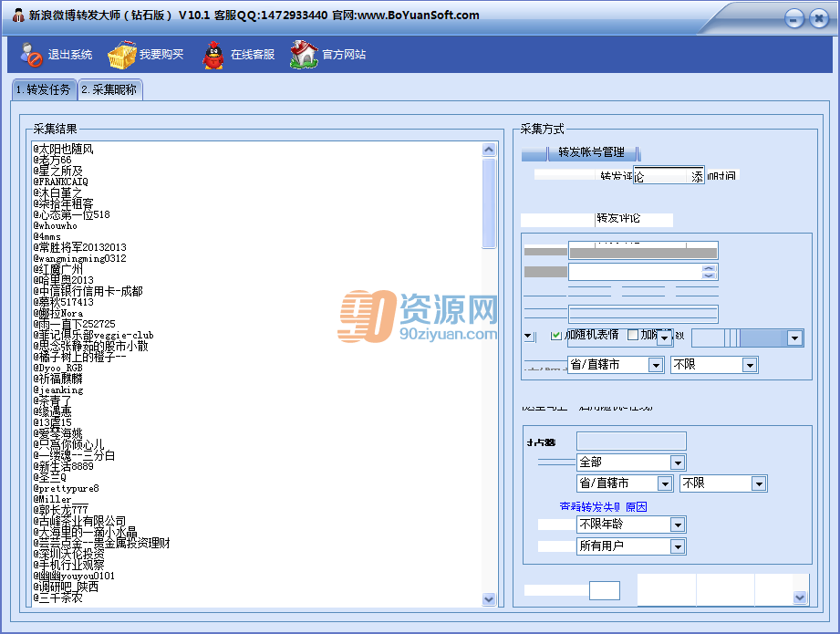Click down arrow of bottom-right white panel
The image size is (840, 634).
800,597
